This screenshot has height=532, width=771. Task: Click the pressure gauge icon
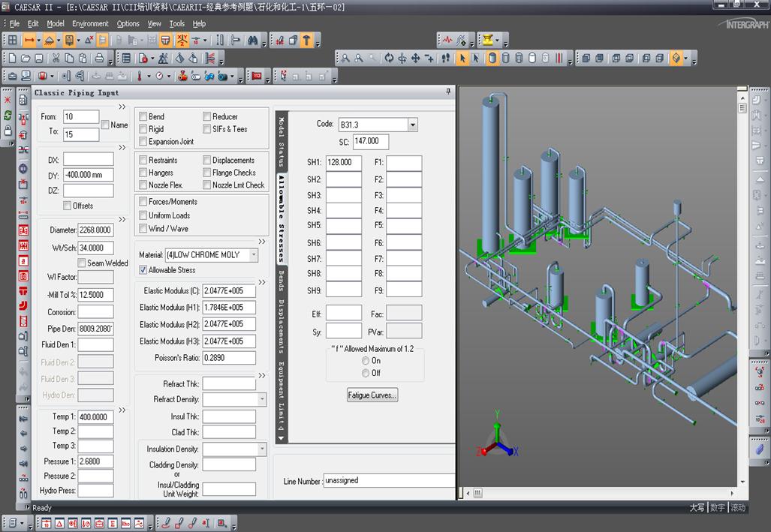tap(159, 77)
